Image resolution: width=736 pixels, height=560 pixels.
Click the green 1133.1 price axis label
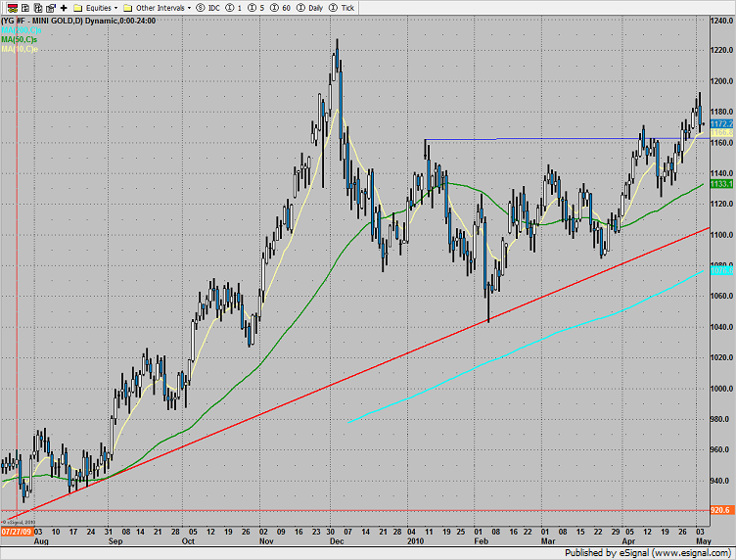point(721,184)
